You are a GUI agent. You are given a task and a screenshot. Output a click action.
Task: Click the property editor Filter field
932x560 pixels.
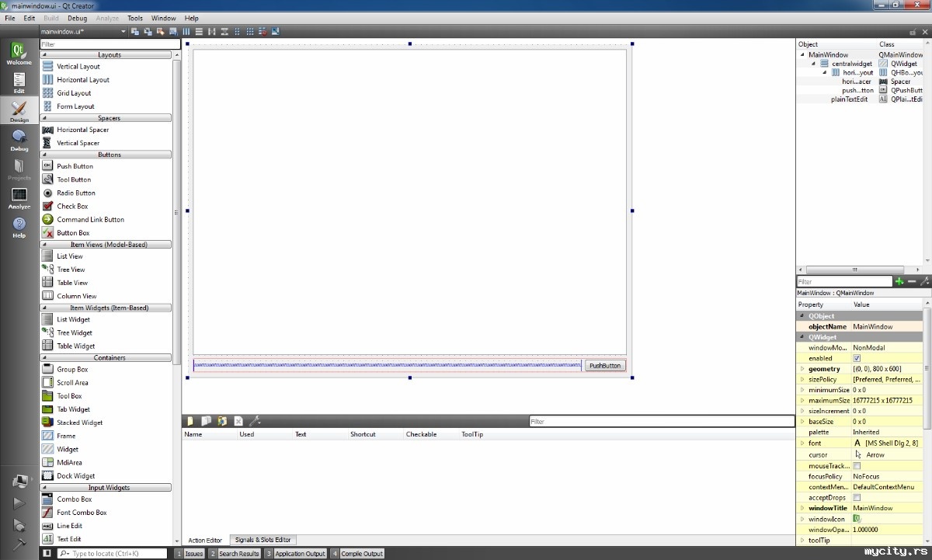point(845,282)
